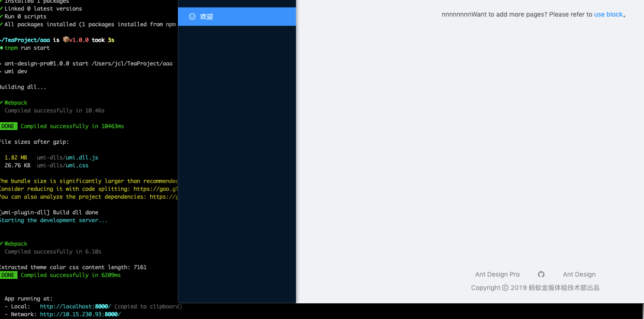This screenshot has width=644, height=319.
Task: Click the '1.82 MB' file size value
Action: click(16, 158)
